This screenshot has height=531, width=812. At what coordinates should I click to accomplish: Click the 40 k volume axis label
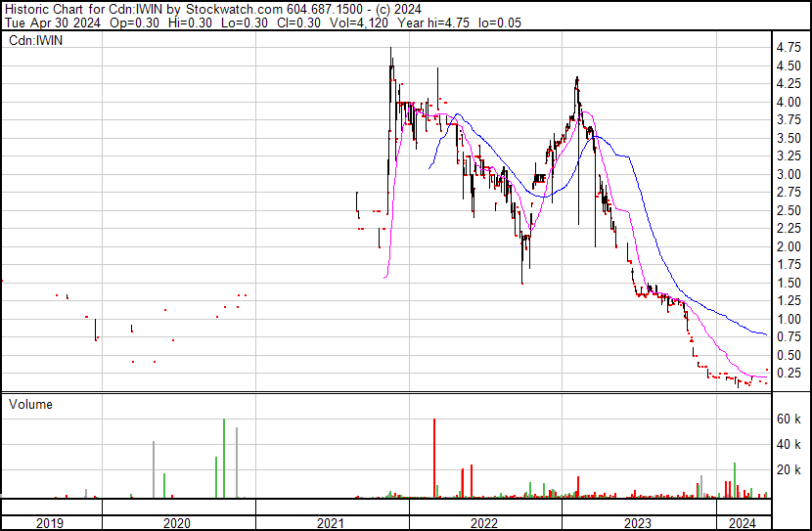[x=789, y=444]
